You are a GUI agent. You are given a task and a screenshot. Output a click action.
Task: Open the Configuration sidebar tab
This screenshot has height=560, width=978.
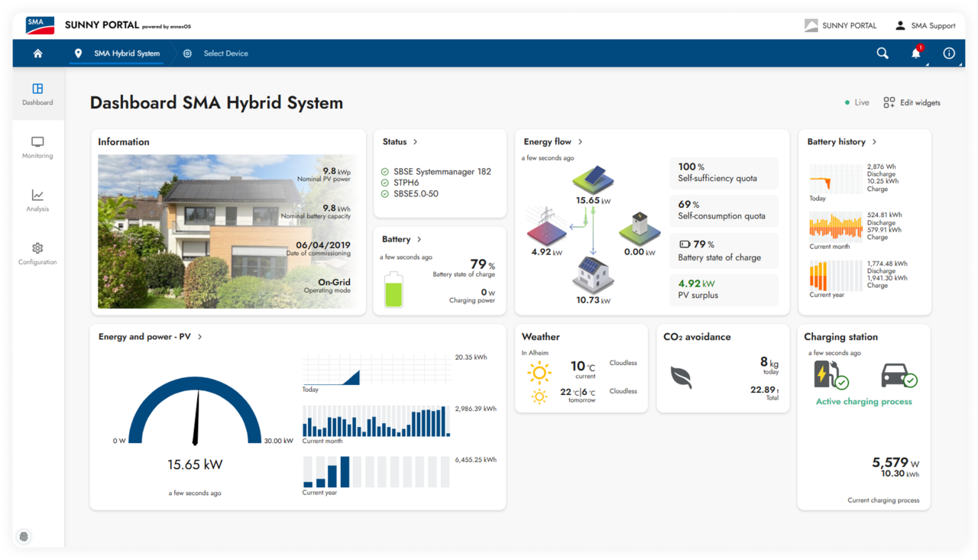[37, 254]
